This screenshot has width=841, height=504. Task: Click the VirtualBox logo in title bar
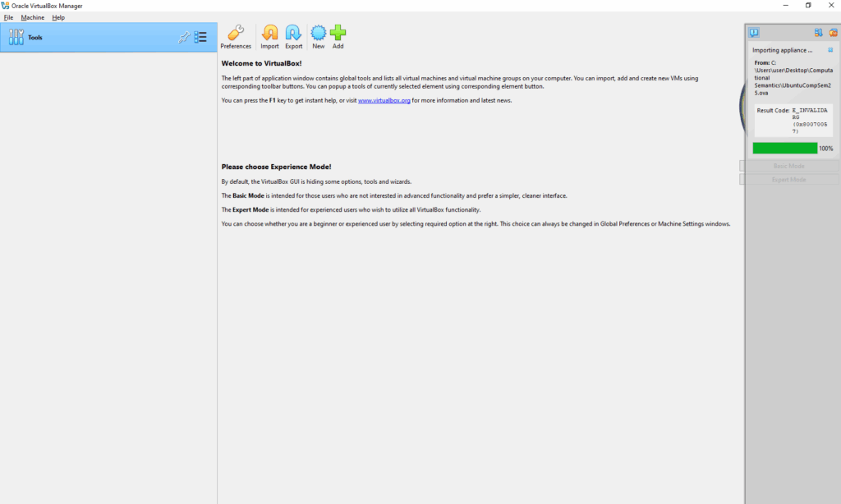[6, 6]
